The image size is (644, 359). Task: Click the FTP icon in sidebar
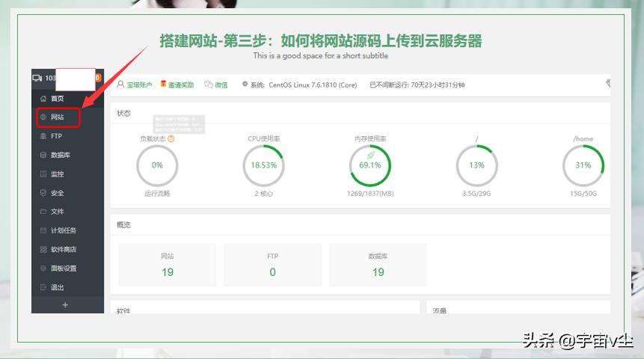coord(43,136)
